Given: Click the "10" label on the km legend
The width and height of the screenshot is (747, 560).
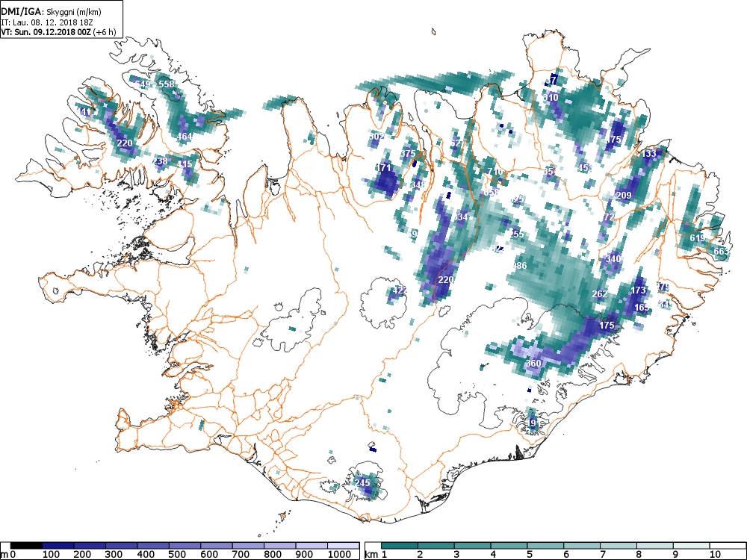Looking at the screenshot, I should pyautogui.click(x=714, y=554).
